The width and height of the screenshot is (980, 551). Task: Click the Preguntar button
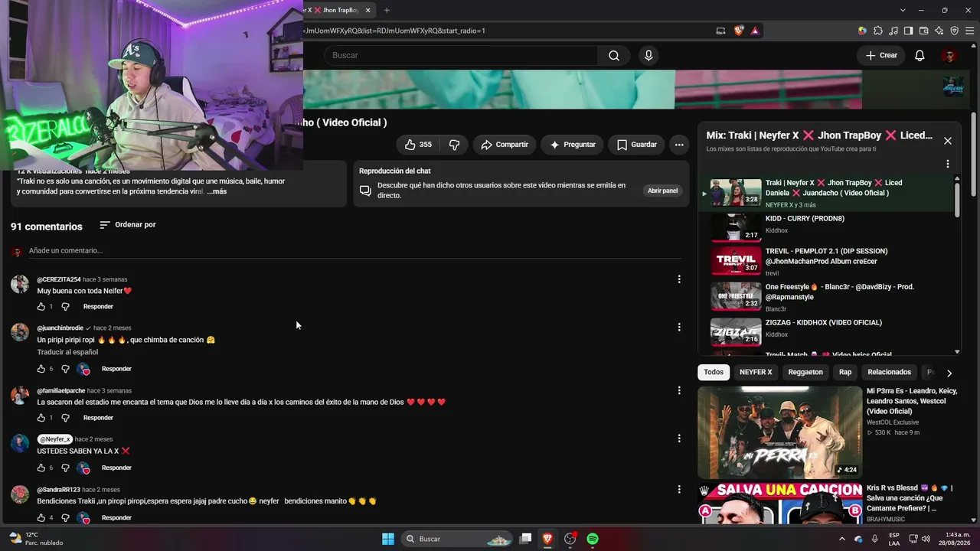pyautogui.click(x=573, y=145)
